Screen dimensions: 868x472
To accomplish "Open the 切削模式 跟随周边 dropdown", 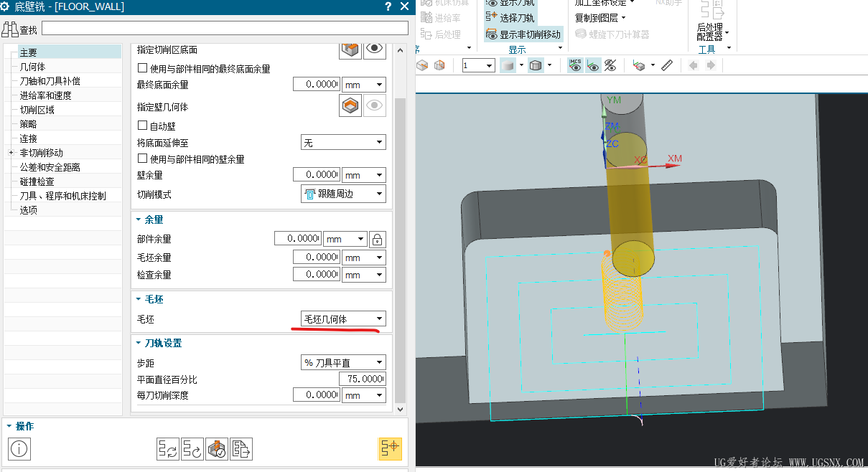I will (343, 194).
